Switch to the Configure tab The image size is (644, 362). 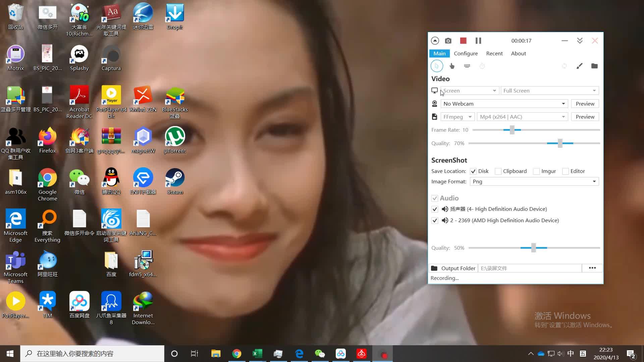click(x=466, y=53)
